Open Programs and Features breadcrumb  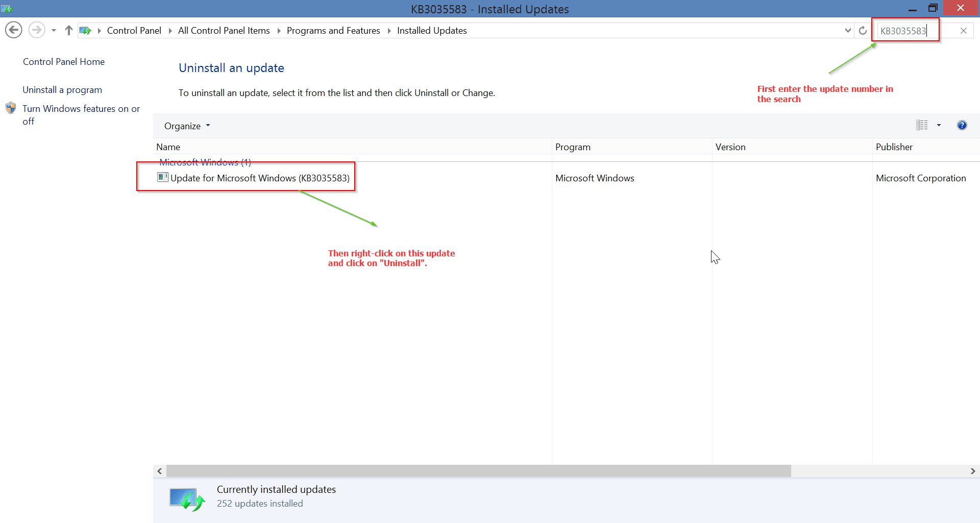(x=333, y=31)
